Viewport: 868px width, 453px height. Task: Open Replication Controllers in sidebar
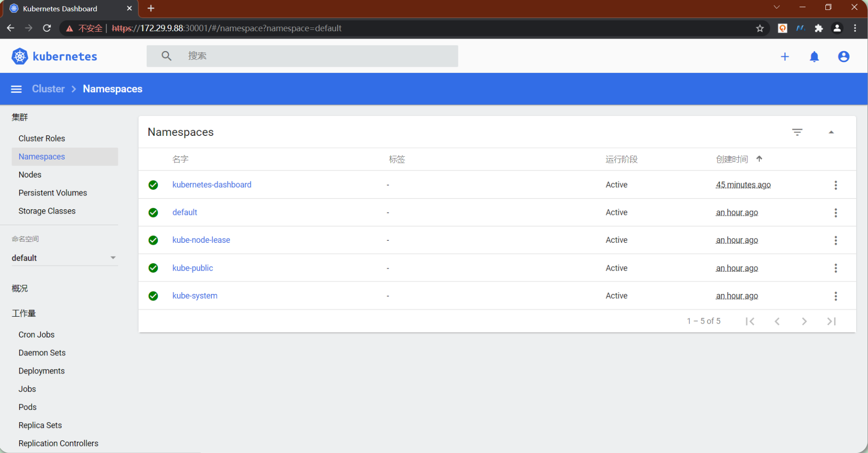(58, 444)
